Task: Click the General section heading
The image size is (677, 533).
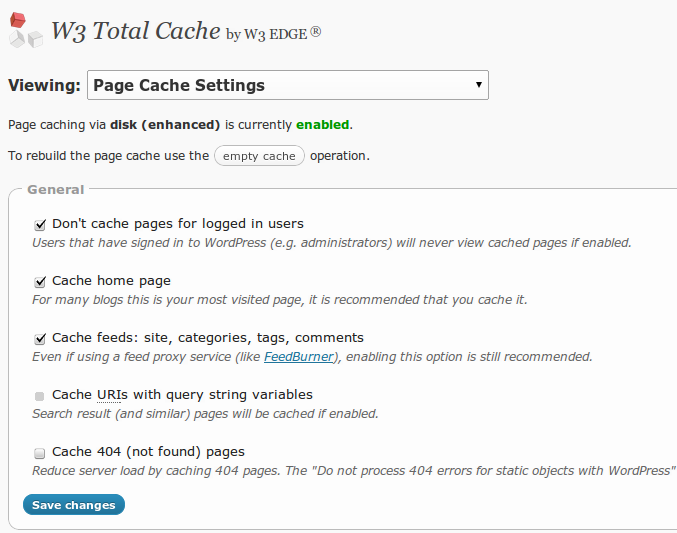Action: [56, 190]
